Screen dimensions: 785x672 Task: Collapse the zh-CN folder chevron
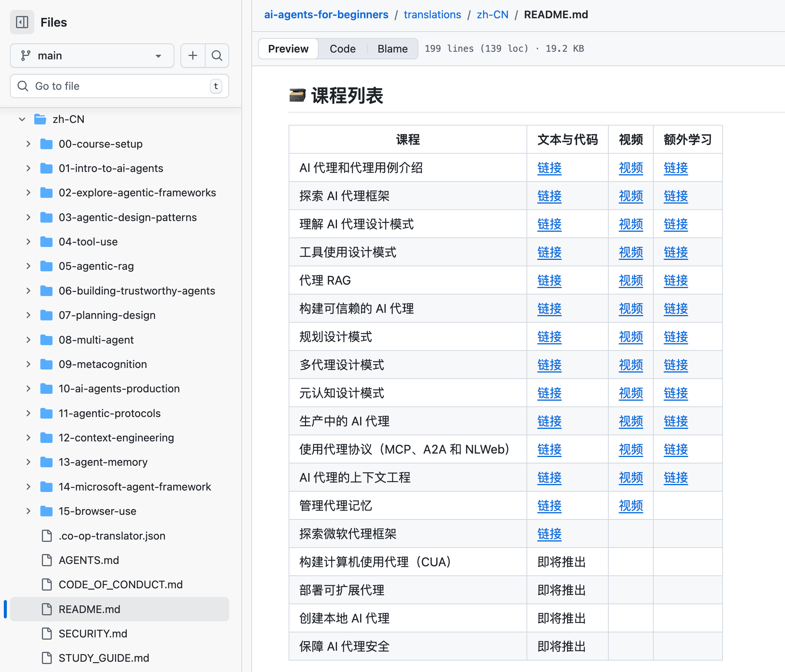[22, 119]
